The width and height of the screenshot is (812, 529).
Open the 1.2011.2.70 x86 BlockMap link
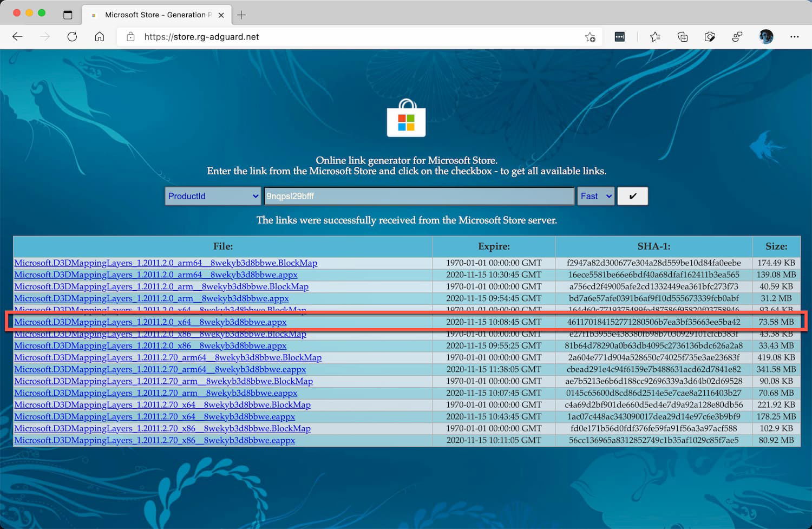click(162, 429)
